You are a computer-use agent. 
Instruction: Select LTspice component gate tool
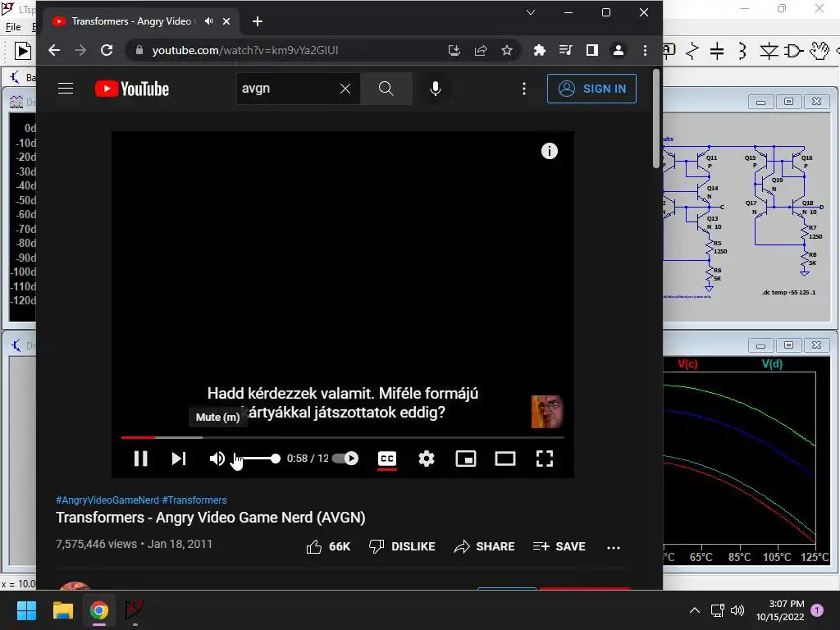point(793,51)
